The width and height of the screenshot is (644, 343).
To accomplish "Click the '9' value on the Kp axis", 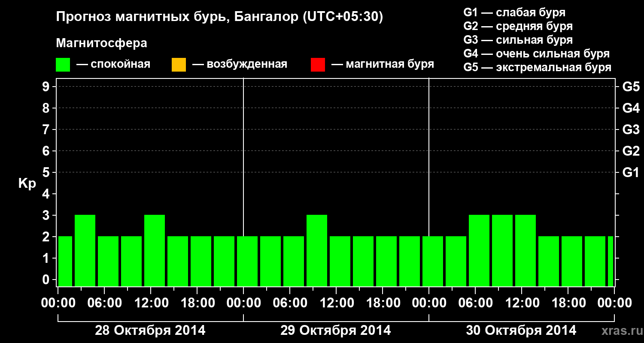I will coord(47,87).
